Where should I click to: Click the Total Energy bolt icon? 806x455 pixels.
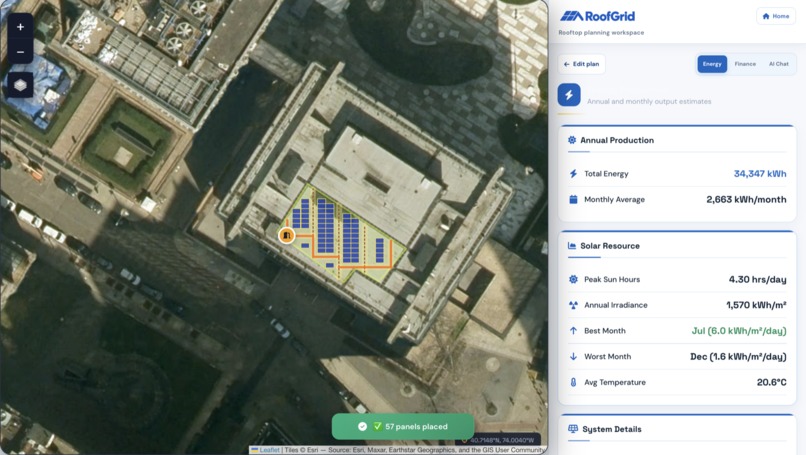[x=573, y=174]
